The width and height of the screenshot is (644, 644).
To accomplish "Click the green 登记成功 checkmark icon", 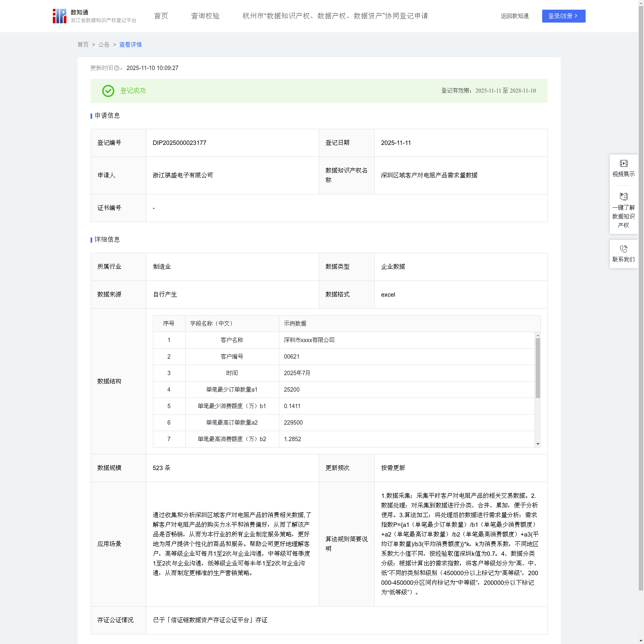I will pos(108,91).
